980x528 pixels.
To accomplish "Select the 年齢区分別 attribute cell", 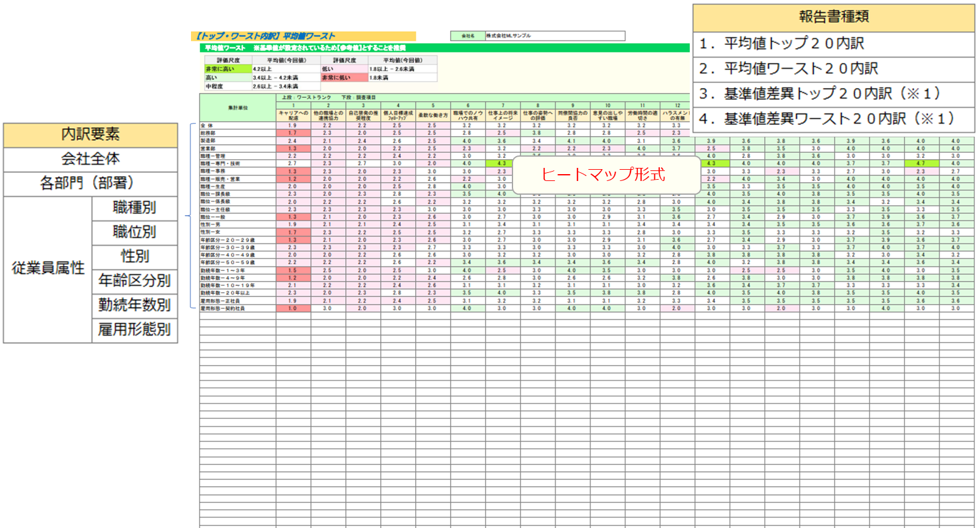I will tap(134, 281).
